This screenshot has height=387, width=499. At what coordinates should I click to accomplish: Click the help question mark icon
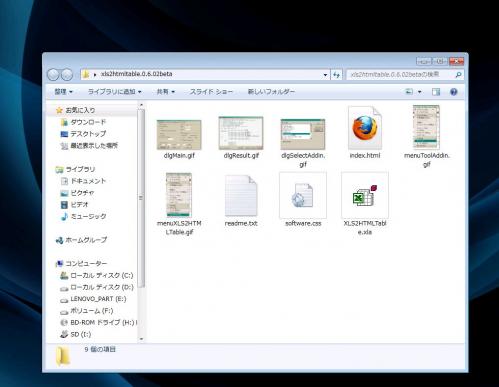point(453,92)
